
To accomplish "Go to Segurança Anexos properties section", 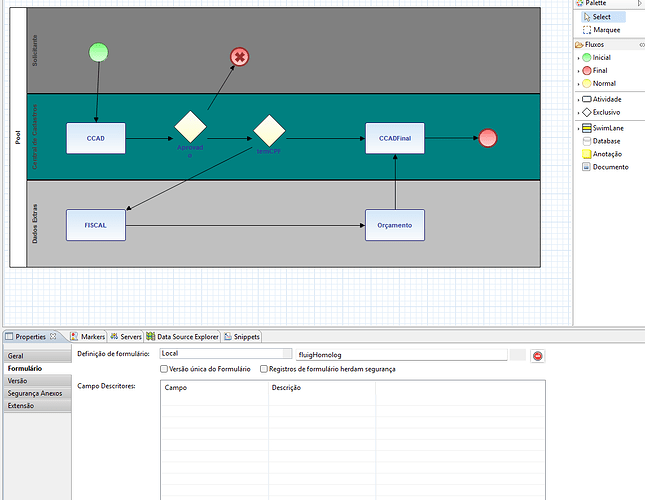I will point(35,393).
